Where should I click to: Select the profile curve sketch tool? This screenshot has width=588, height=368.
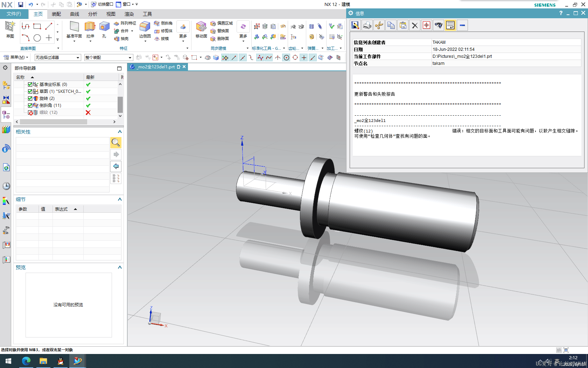[x=26, y=26]
